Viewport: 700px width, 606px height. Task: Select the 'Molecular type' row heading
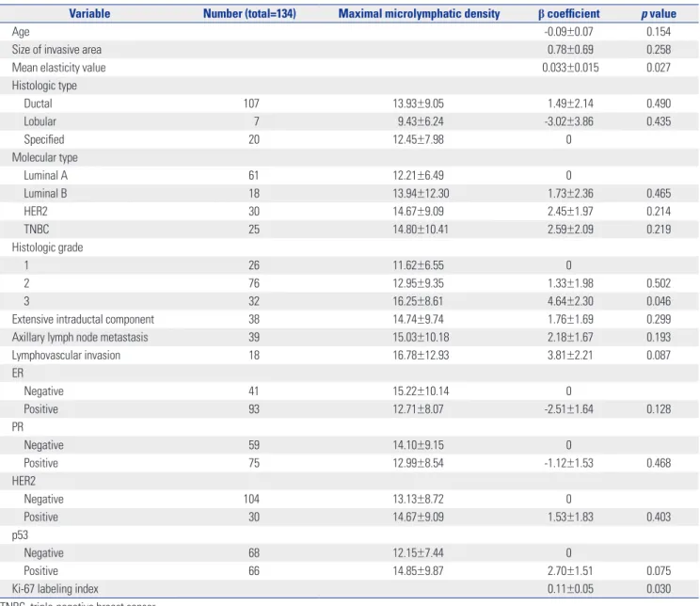coord(44,157)
